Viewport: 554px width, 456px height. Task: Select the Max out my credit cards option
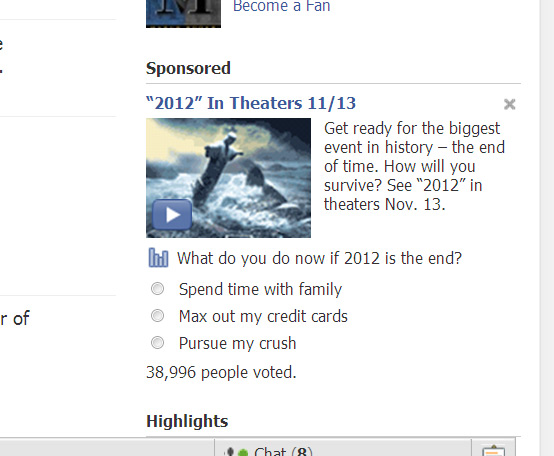(x=157, y=316)
